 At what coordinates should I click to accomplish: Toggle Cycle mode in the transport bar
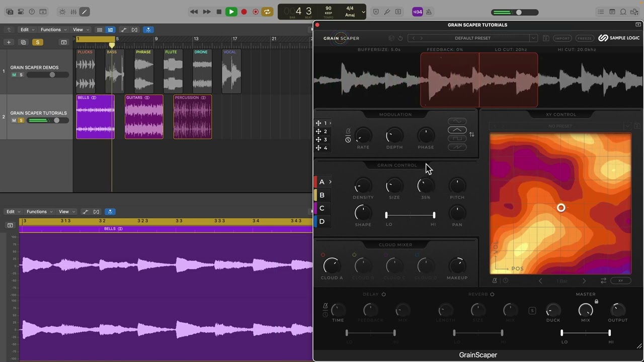267,12
